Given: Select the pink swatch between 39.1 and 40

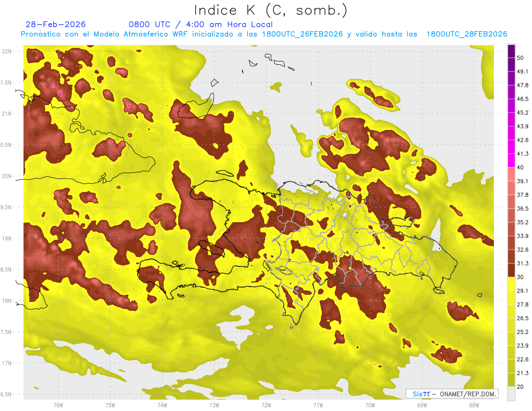Looking at the screenshot, I should [511, 174].
